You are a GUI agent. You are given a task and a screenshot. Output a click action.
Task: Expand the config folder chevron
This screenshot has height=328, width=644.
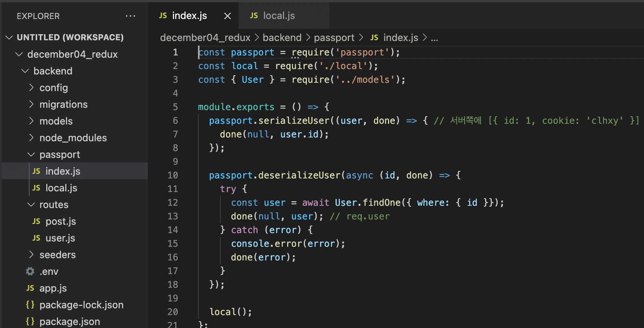coord(31,88)
